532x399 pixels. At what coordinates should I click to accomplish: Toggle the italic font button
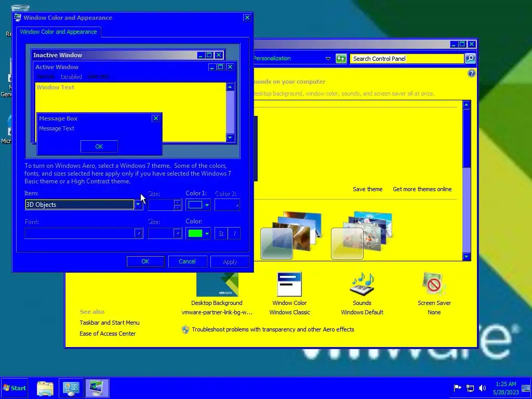pos(234,233)
